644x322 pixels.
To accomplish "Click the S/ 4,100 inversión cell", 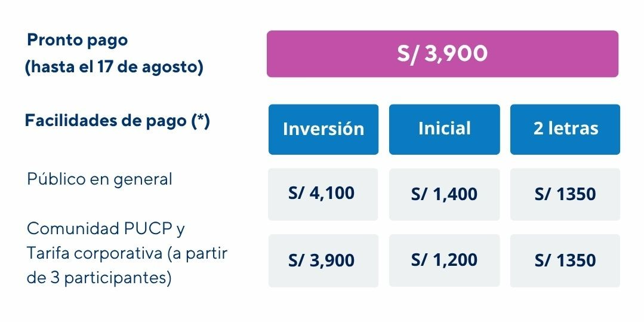I will pyautogui.click(x=323, y=194).
